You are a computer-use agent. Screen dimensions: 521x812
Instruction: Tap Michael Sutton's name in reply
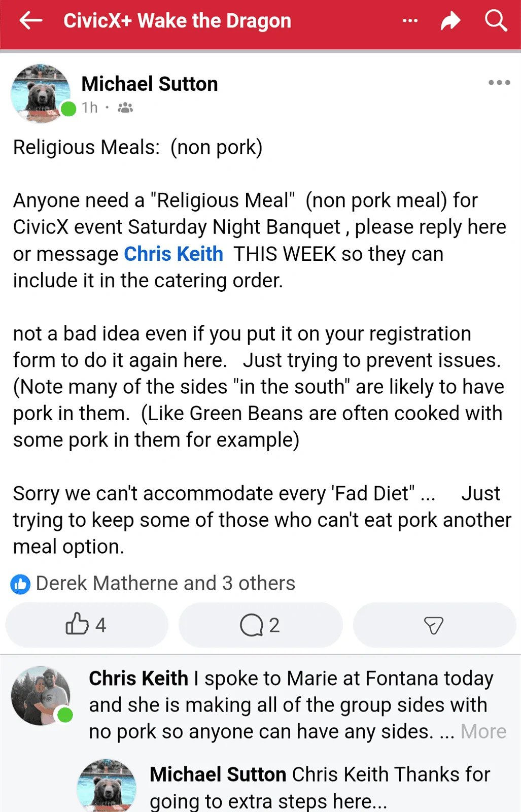218,774
